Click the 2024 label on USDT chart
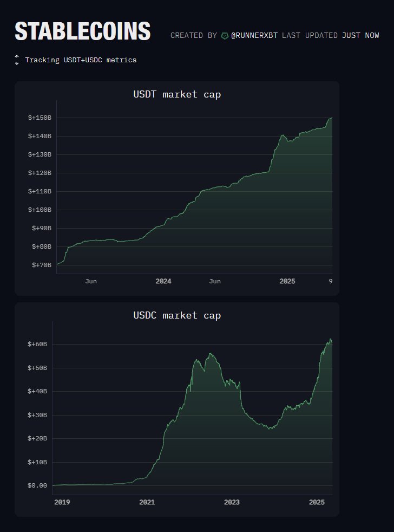The height and width of the screenshot is (532, 394). pyautogui.click(x=163, y=281)
